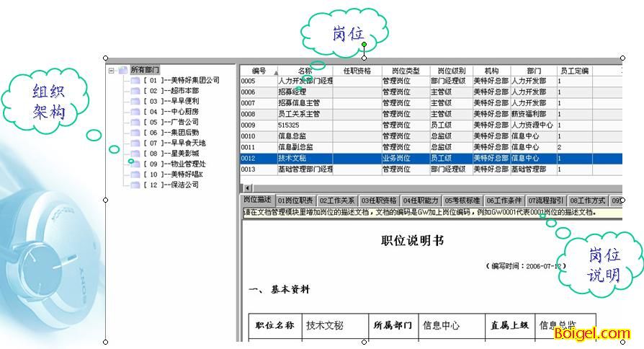Image resolution: width=644 pixels, height=349 pixels.
Task: Click the 名称 column header
Action: pyautogui.click(x=305, y=71)
